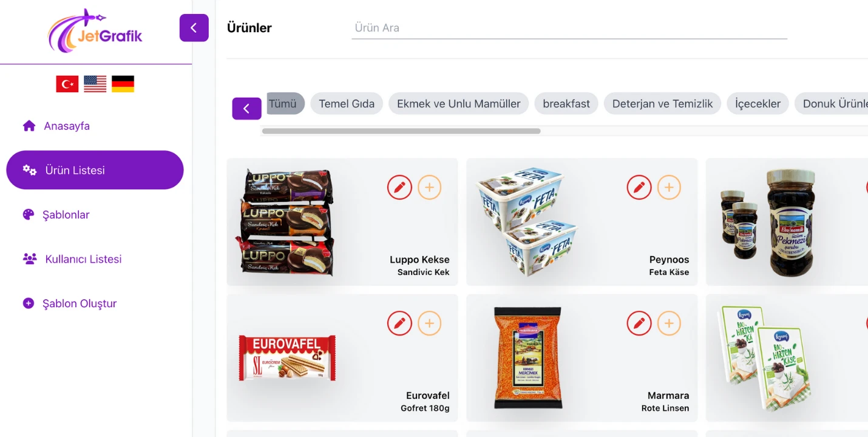
Task: Select the Temel Gıda category chip
Action: click(347, 104)
